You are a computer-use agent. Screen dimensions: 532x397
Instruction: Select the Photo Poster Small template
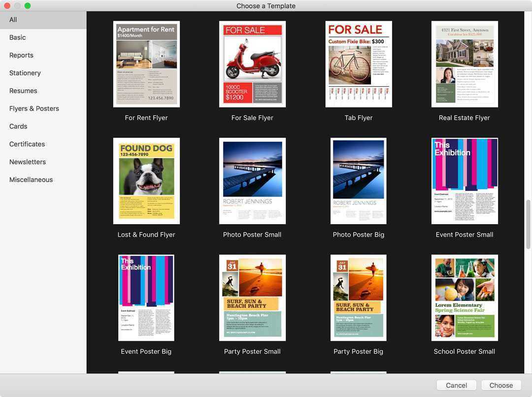[x=252, y=181]
